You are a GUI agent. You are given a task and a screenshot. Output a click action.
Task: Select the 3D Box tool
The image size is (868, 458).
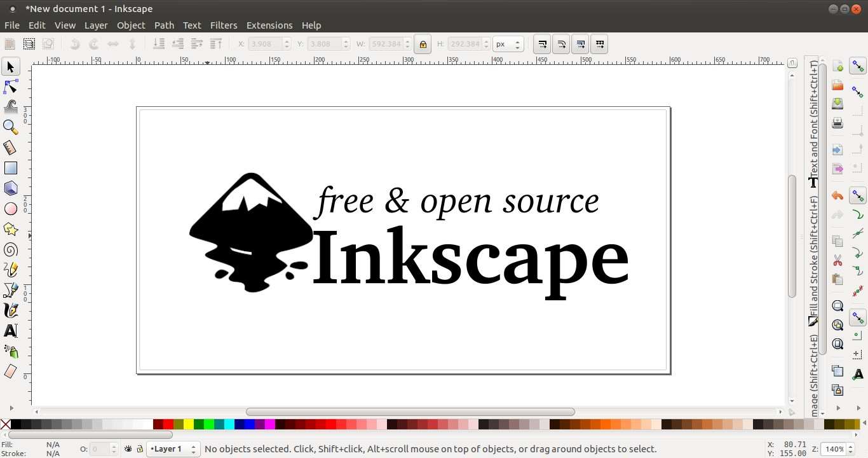(x=11, y=188)
